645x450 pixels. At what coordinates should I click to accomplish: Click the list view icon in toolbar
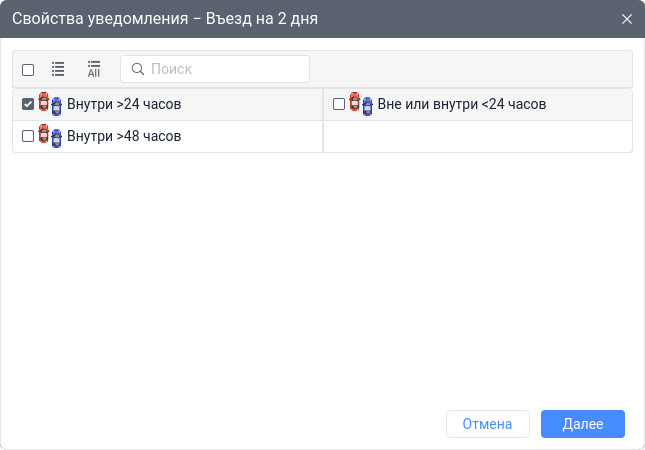click(x=58, y=69)
